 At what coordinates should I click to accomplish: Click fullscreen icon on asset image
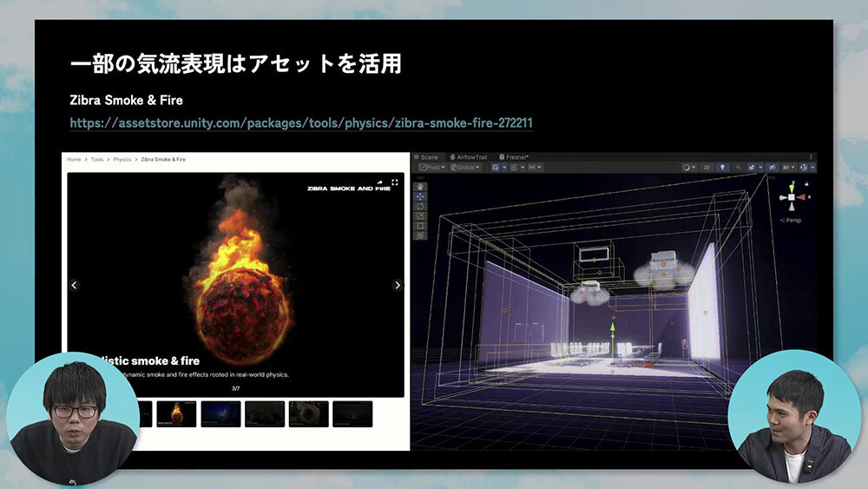395,182
